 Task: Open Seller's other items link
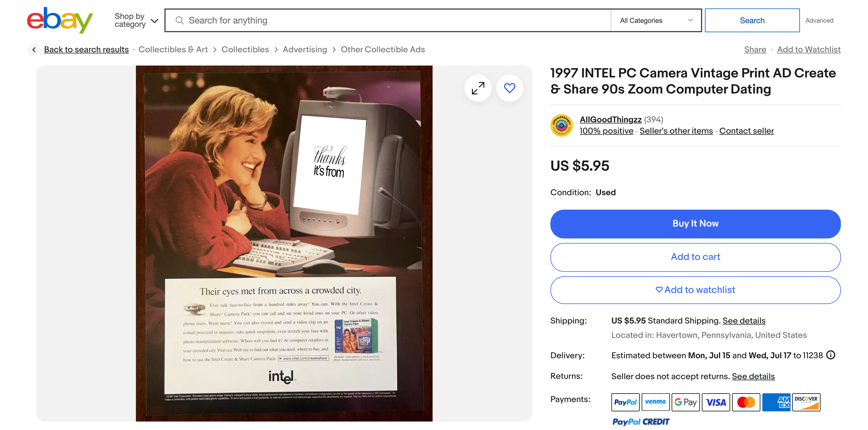[x=676, y=131]
